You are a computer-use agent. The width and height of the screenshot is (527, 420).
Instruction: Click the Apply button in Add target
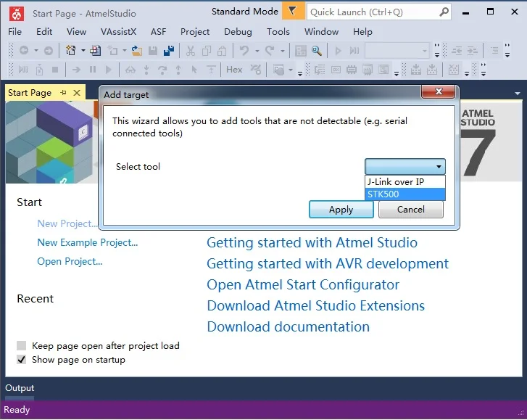341,210
